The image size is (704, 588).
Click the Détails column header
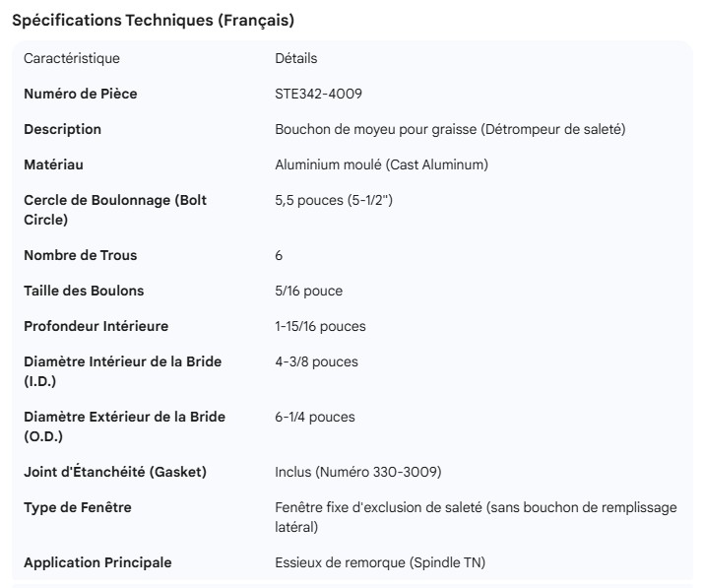[295, 58]
